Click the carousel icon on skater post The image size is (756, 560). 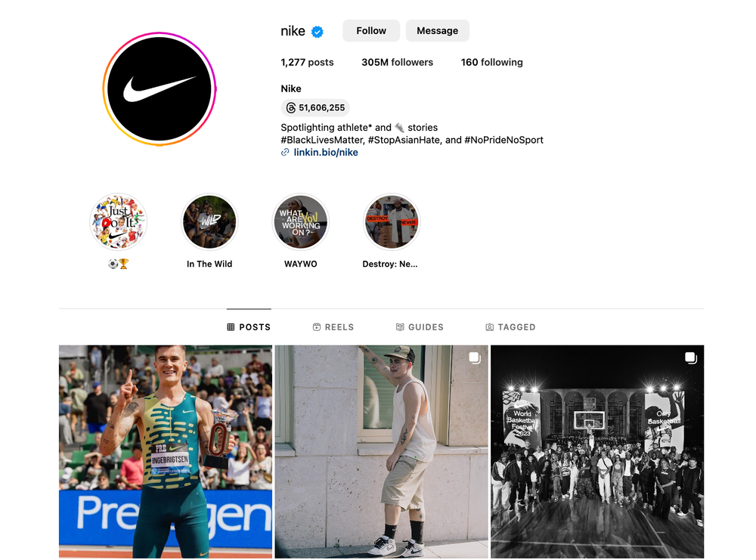point(475,357)
